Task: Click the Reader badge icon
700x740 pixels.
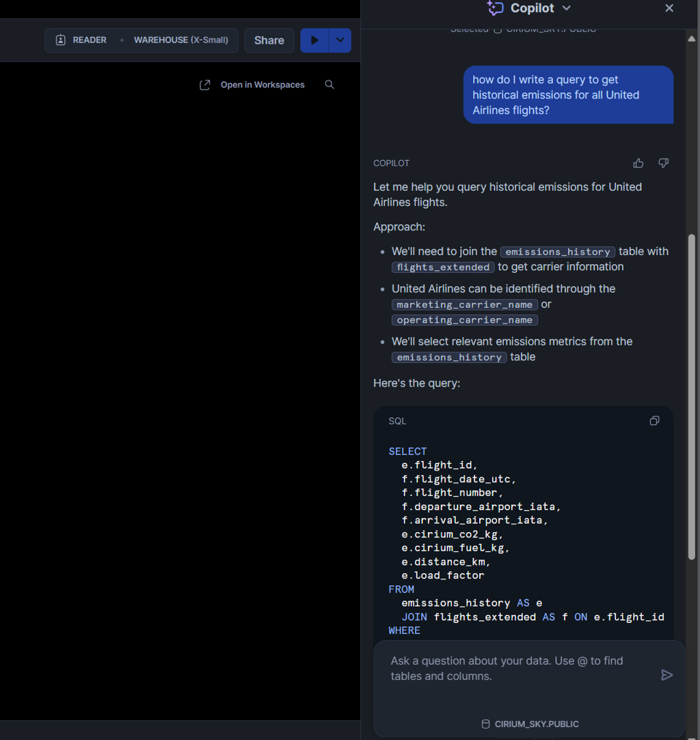Action: coord(59,40)
